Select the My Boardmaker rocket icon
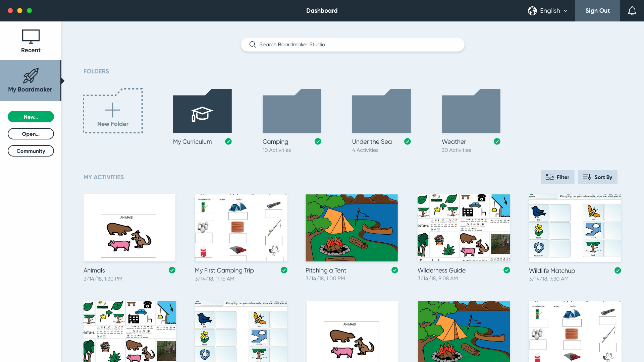 tap(31, 76)
